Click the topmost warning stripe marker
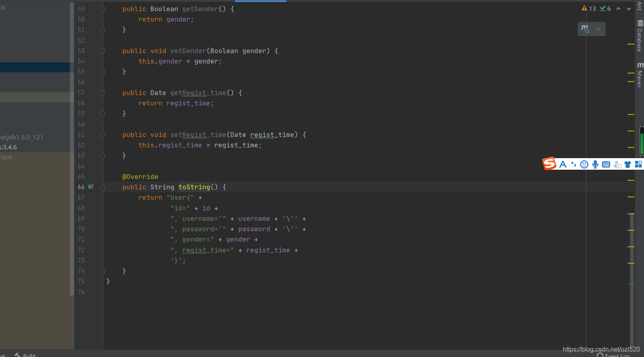 (x=631, y=44)
